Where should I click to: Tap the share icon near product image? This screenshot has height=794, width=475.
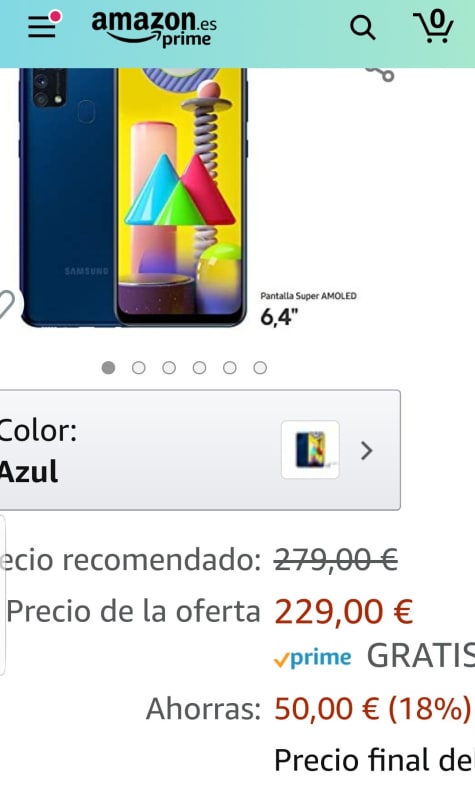point(381,74)
